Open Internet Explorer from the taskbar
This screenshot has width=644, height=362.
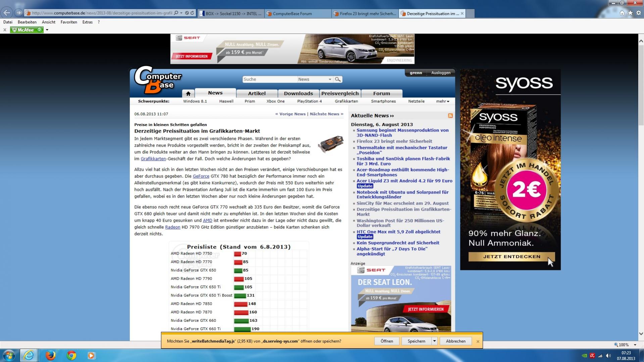click(x=29, y=355)
